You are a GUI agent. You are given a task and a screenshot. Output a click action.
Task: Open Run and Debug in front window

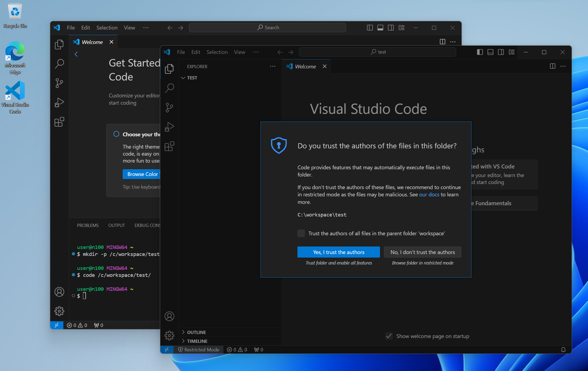point(169,127)
